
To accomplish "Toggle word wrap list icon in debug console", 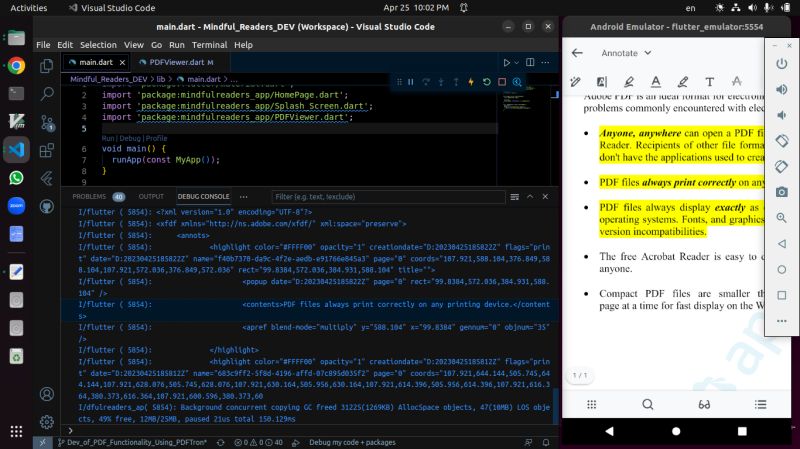I will [x=515, y=196].
